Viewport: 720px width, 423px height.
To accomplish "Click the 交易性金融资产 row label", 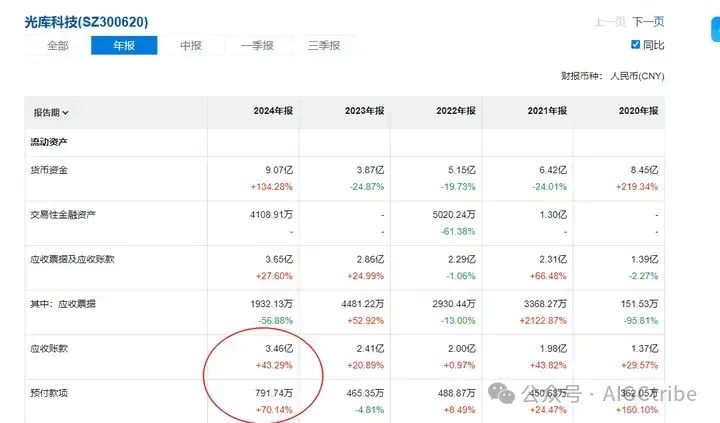I will pos(63,214).
